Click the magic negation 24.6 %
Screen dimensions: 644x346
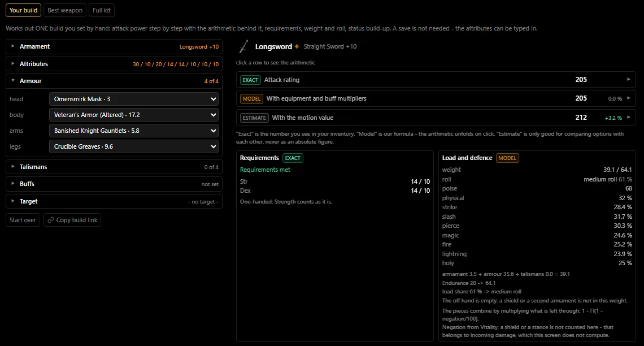point(623,235)
